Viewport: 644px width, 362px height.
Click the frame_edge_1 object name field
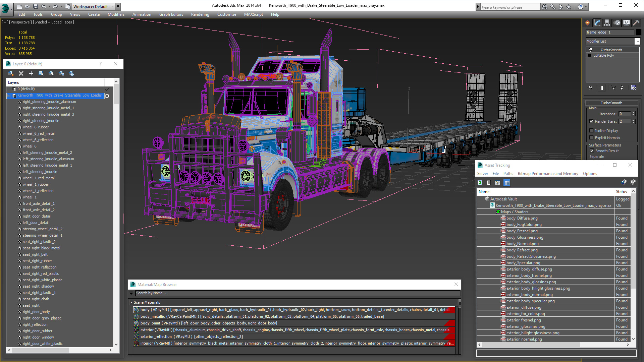tap(610, 32)
